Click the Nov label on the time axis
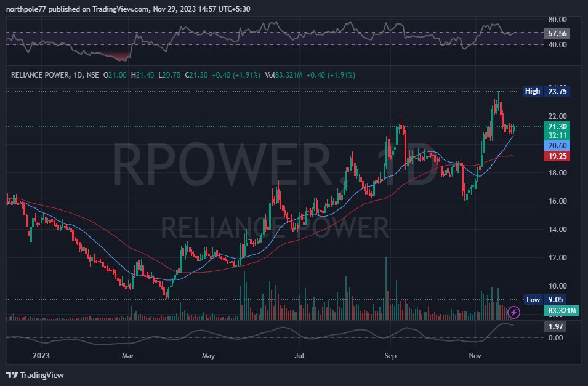 [x=475, y=355]
